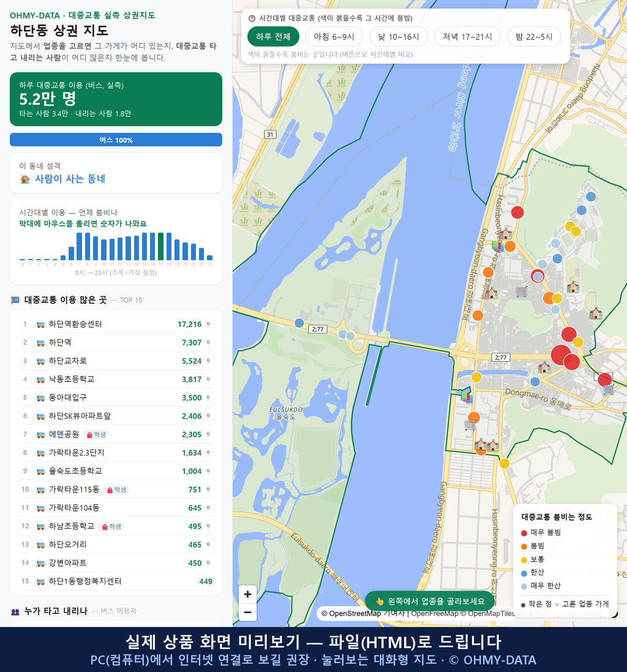Click the chart bar at hour 7
627x672 pixels.
80,247
